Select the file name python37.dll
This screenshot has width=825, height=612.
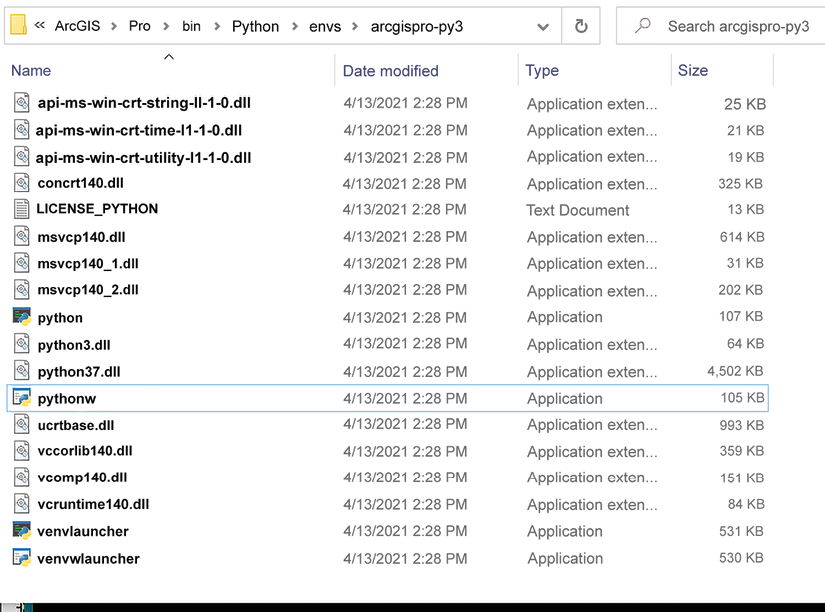point(79,372)
